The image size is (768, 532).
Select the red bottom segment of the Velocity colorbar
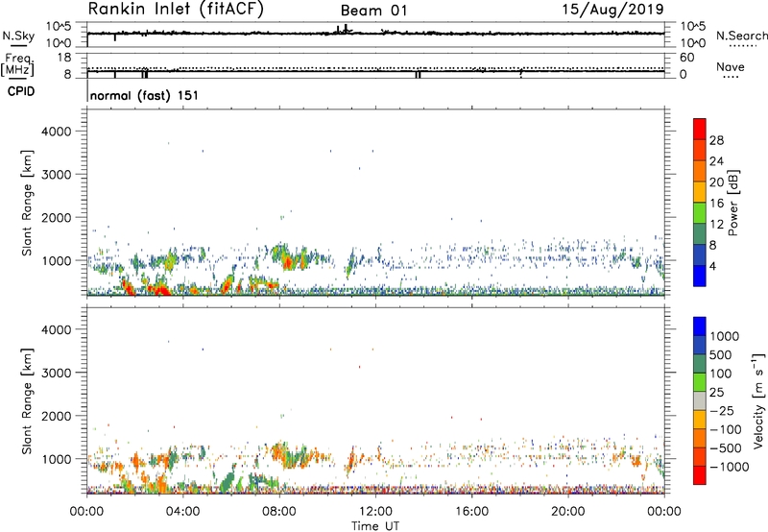tap(700, 475)
